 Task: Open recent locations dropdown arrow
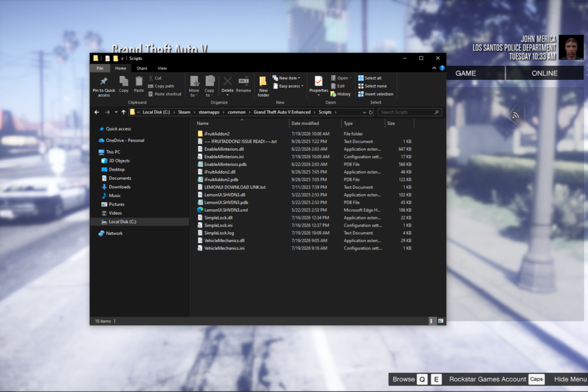tap(116, 112)
